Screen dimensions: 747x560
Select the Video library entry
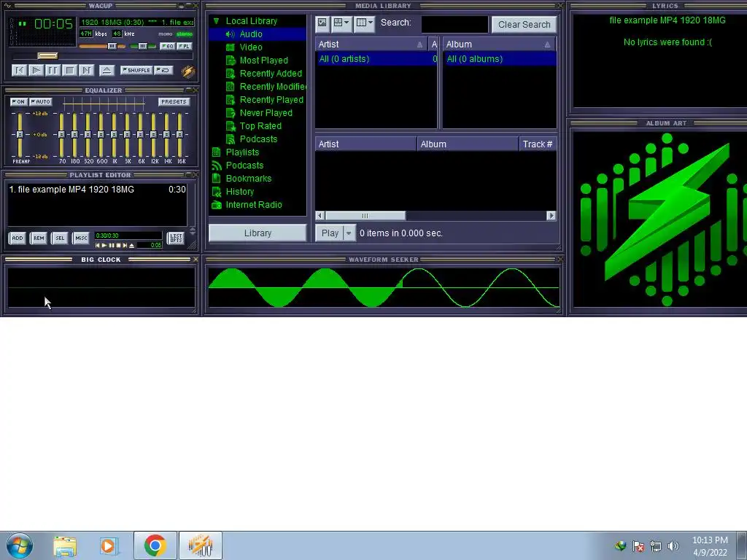click(x=251, y=47)
